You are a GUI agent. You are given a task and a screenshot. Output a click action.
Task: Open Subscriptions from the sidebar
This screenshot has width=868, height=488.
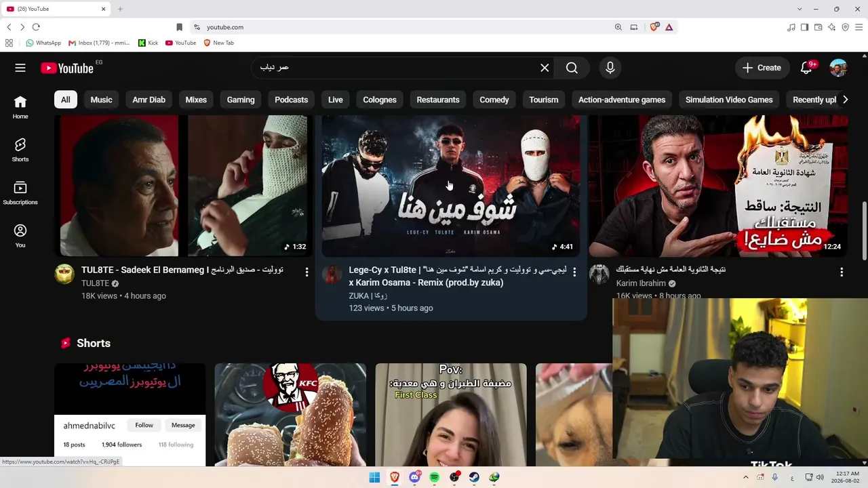(20, 193)
